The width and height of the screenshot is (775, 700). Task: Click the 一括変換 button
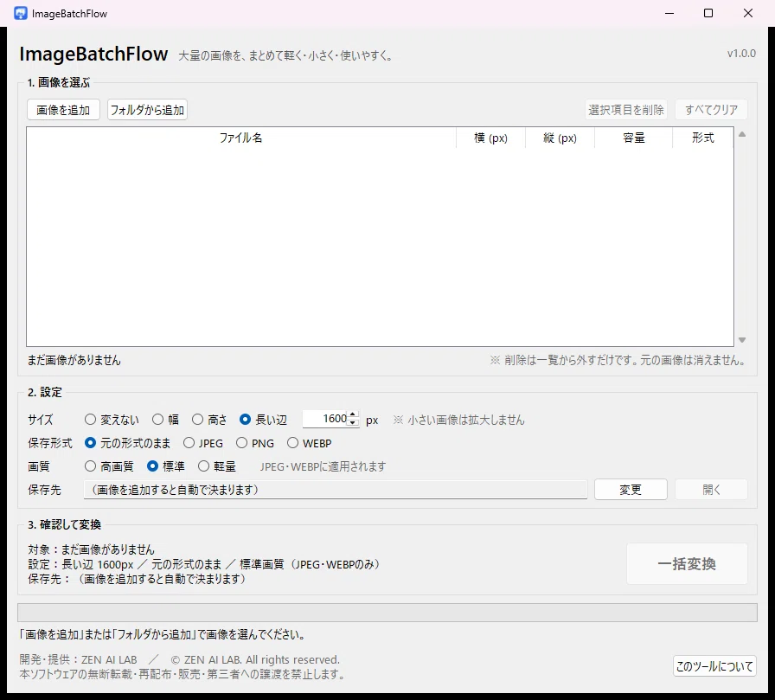[x=687, y=563]
